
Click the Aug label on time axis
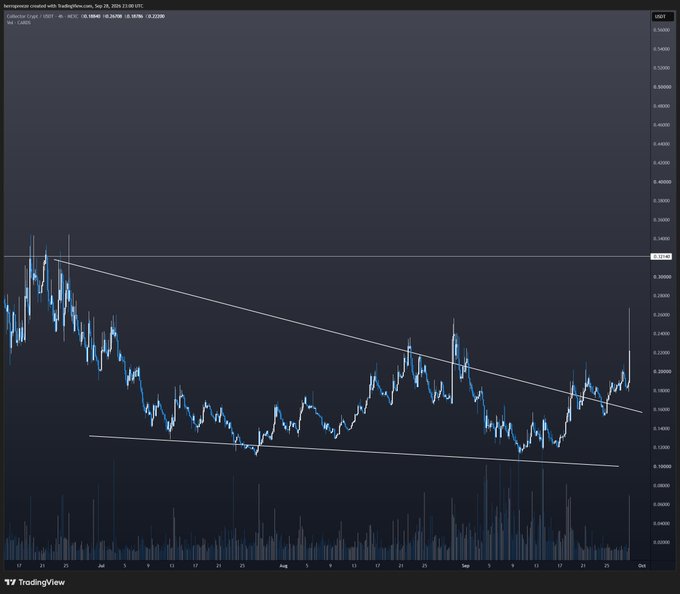(x=283, y=566)
